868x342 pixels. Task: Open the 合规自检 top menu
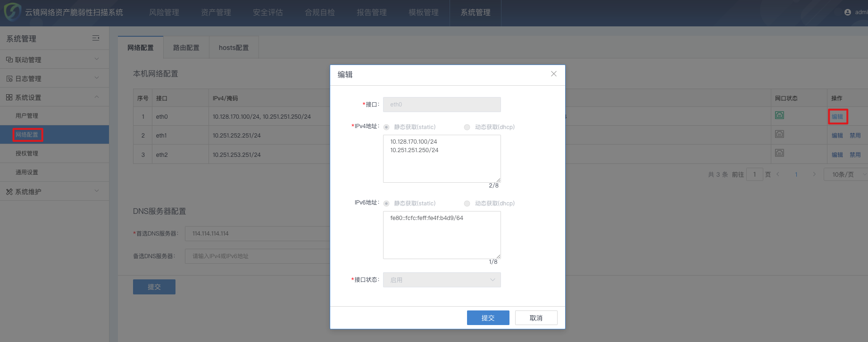tap(320, 13)
